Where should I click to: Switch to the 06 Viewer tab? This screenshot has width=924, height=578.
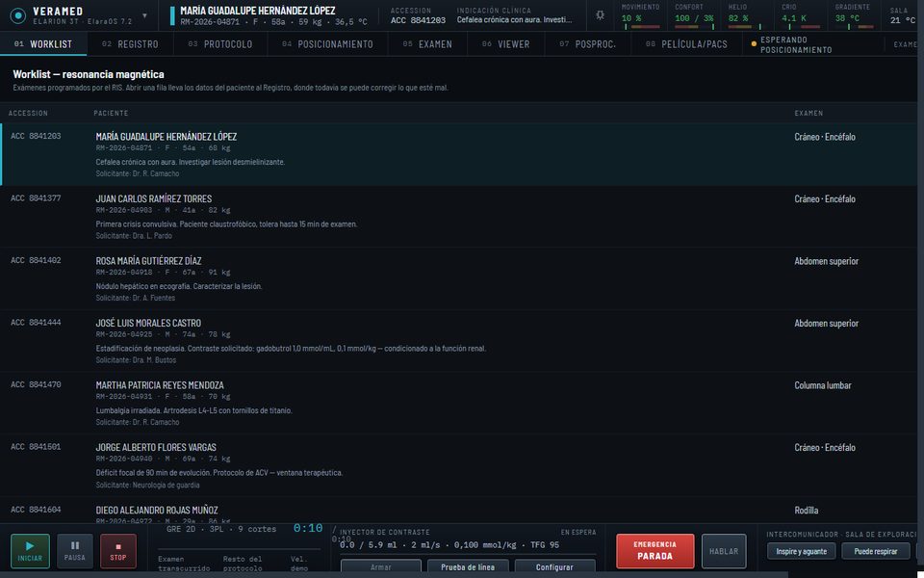coord(505,44)
